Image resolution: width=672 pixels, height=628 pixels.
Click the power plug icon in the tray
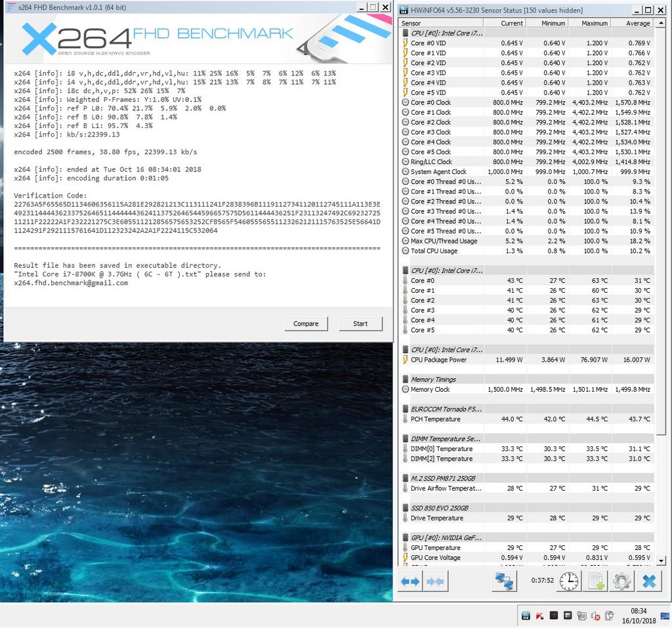click(609, 616)
